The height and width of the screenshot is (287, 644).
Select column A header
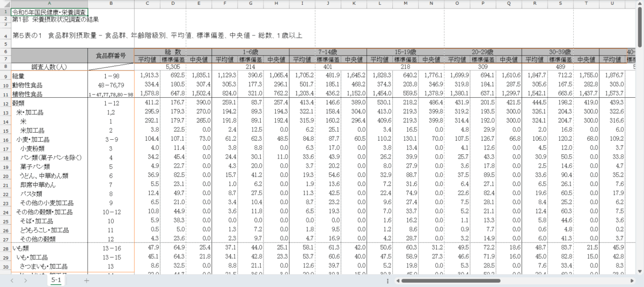pyautogui.click(x=49, y=4)
